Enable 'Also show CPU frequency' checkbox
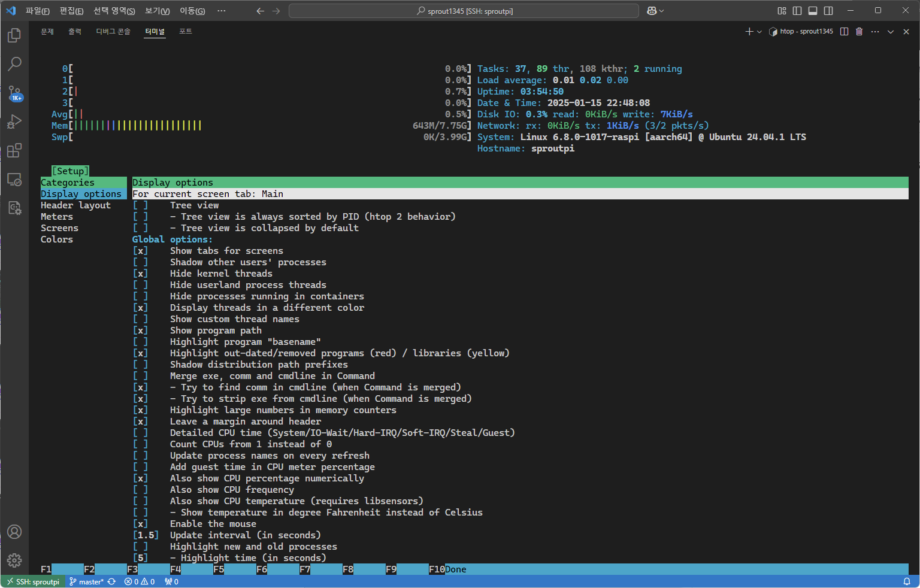920x588 pixels. (x=140, y=490)
